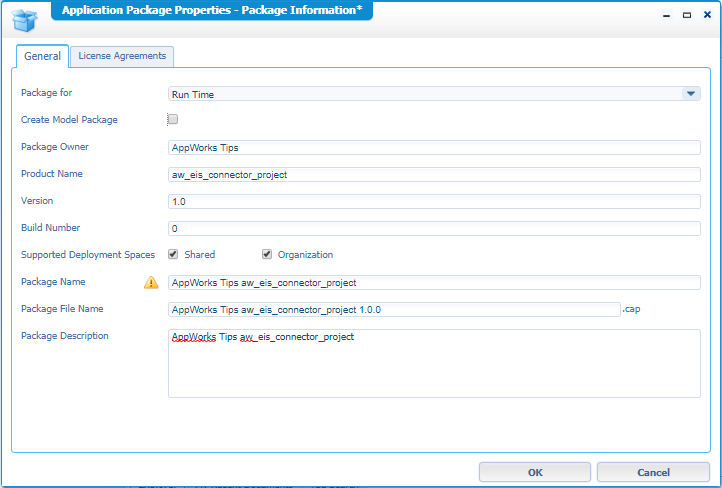722x488 pixels.
Task: Focus the Version input field
Action: 434,201
